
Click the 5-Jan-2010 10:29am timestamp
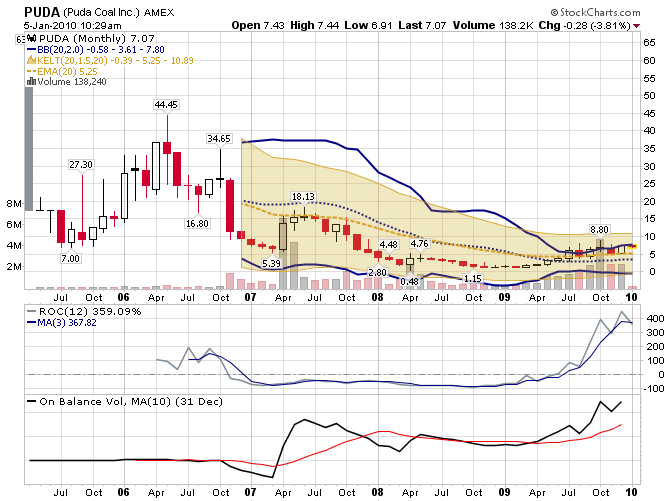tap(72, 26)
